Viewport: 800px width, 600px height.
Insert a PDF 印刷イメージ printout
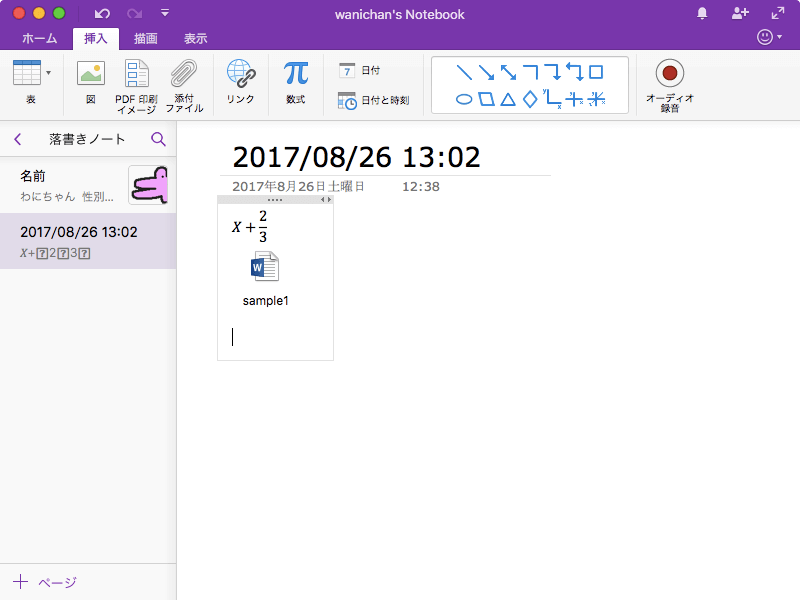click(136, 86)
